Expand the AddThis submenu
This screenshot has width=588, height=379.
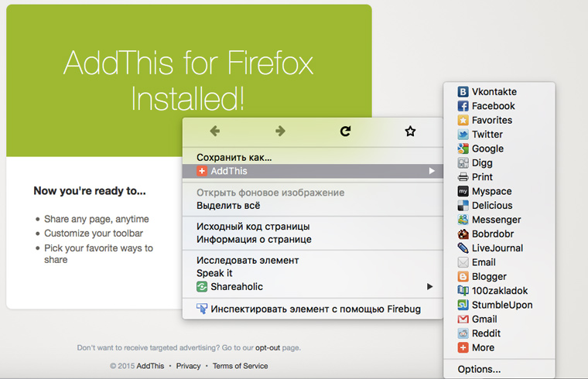pyautogui.click(x=313, y=171)
